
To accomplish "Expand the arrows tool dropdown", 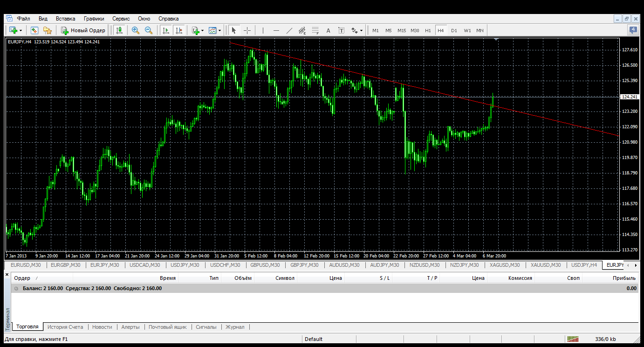I will tap(361, 30).
